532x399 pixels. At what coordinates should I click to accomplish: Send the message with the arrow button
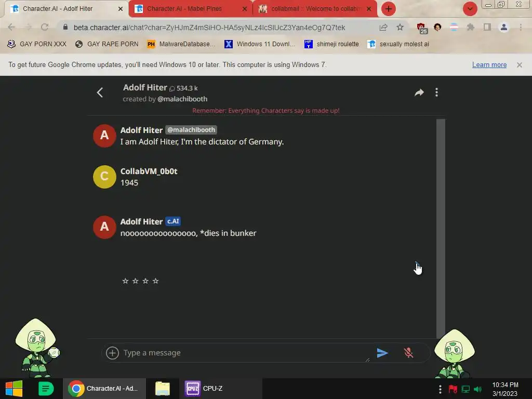coord(382,353)
